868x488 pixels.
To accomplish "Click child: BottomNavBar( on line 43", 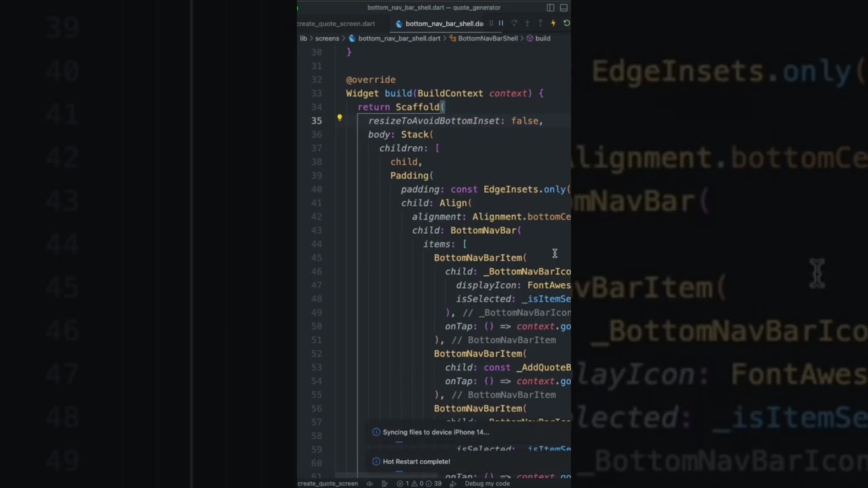I will [x=467, y=230].
